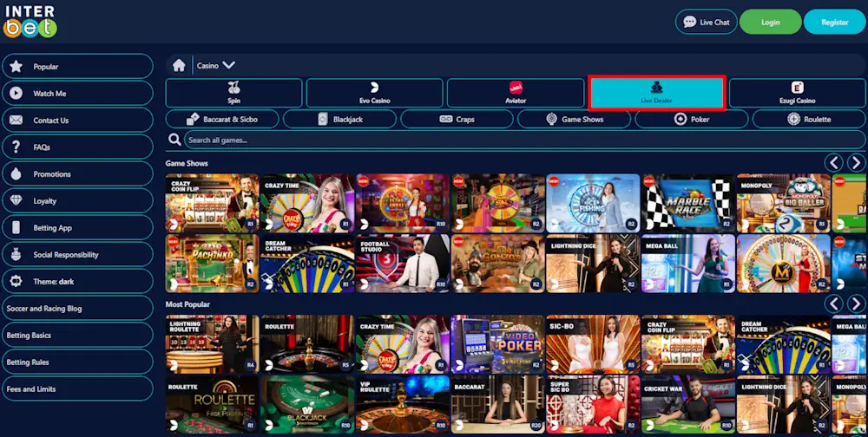Open the Video Poker game

coord(497,344)
